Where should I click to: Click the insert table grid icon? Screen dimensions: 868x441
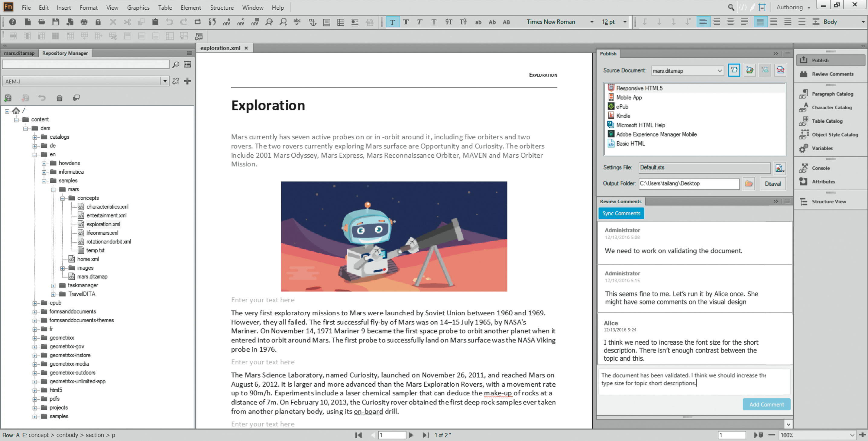pos(341,22)
